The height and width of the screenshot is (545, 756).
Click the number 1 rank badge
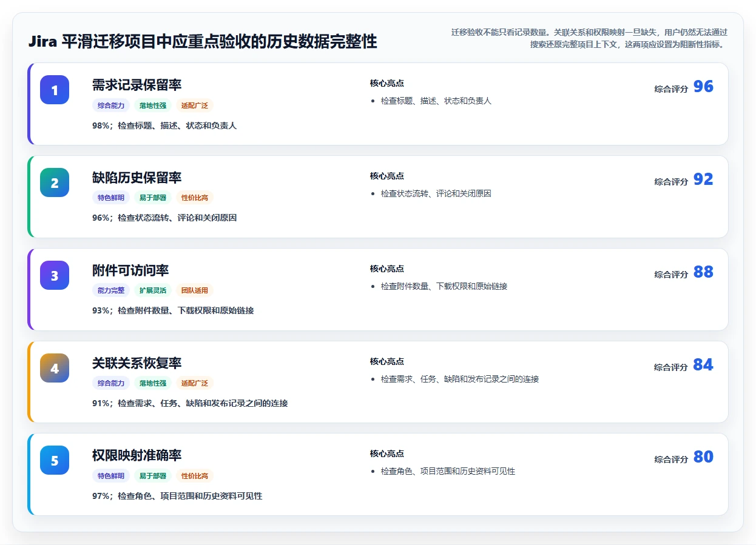55,90
